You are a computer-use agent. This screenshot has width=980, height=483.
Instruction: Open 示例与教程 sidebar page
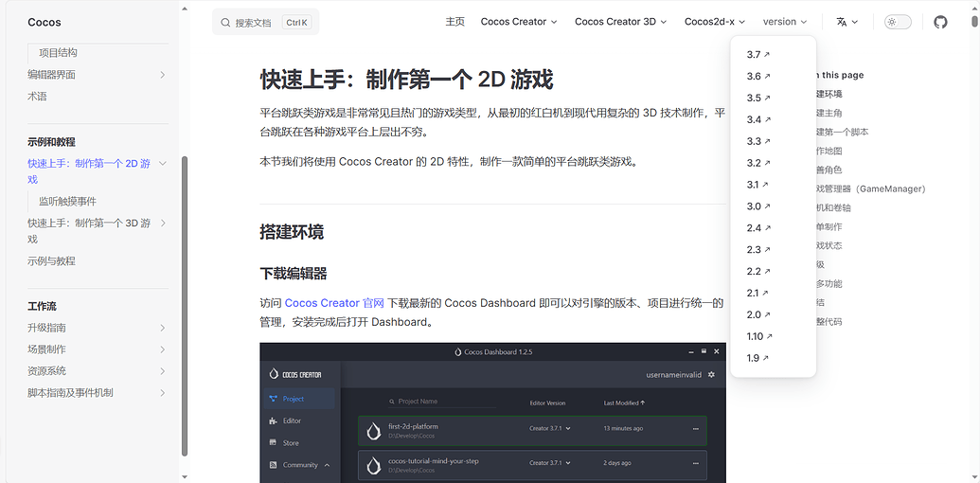(x=51, y=261)
